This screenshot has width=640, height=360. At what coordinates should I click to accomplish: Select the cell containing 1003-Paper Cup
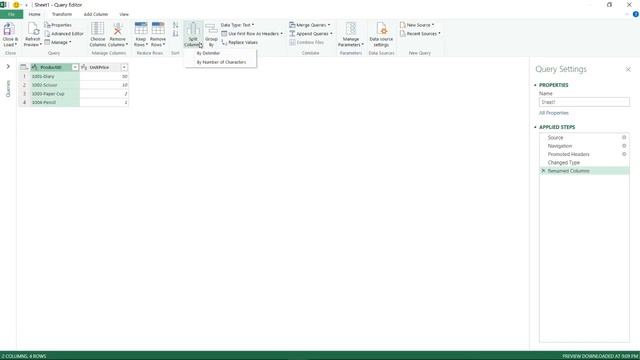(x=55, y=93)
